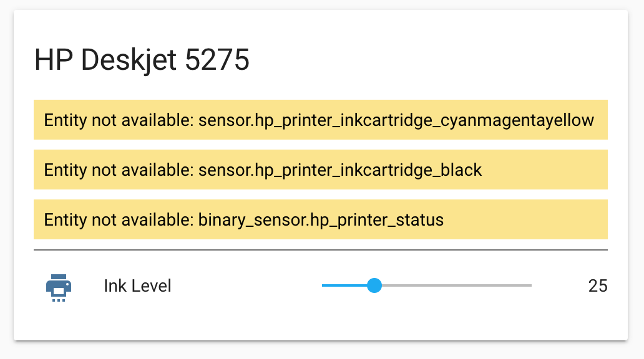Set slider to maximum at track's right end
Screen dimensions: 644x359
tap(531, 285)
